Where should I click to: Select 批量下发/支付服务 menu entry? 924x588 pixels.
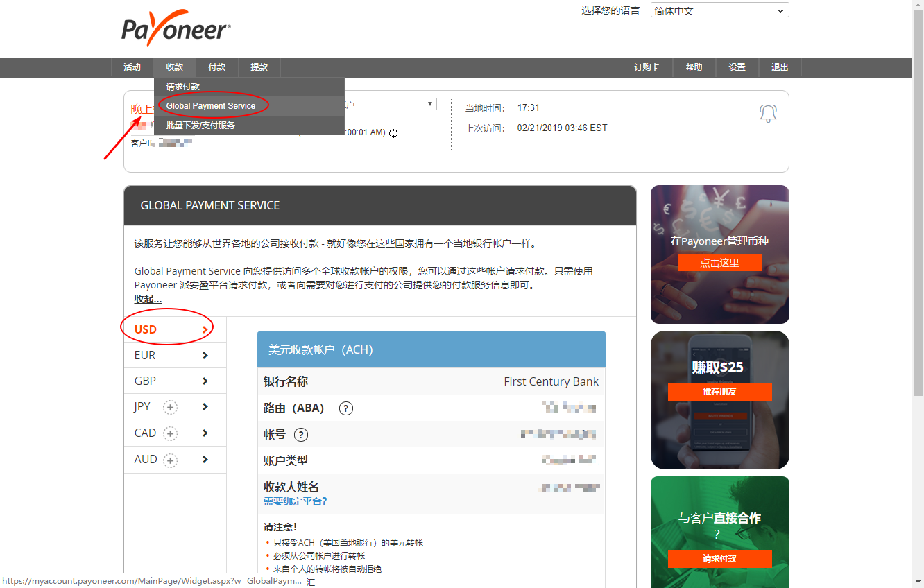250,126
